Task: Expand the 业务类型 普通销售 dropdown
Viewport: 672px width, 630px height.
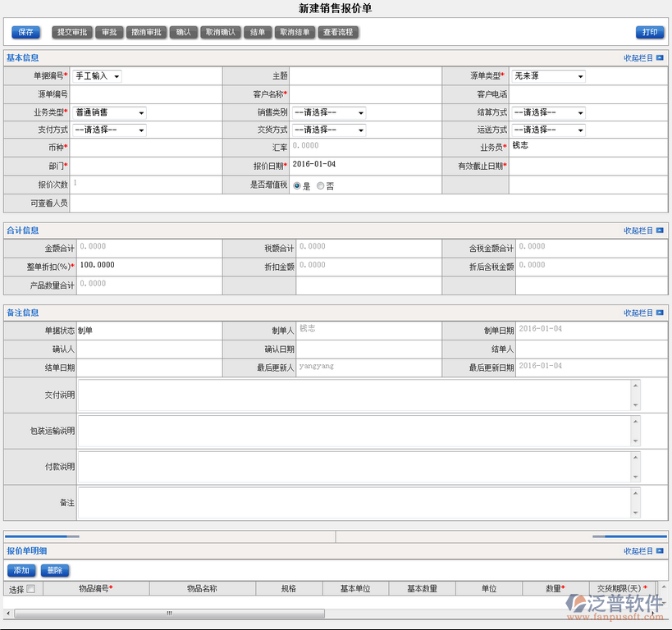Action: (x=109, y=112)
